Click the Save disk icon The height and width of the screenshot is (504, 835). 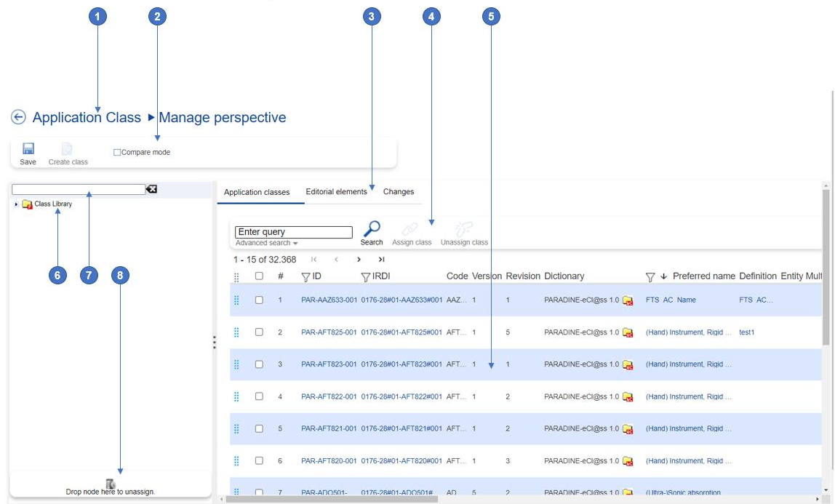pos(28,149)
